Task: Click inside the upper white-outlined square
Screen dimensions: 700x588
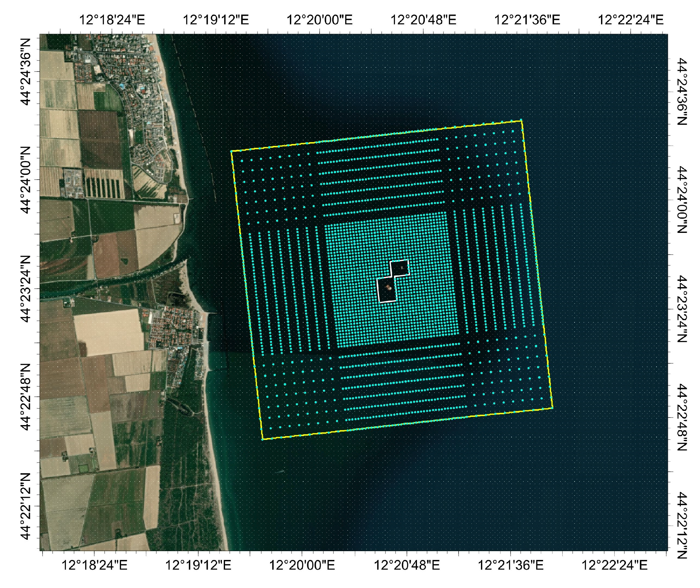Action: [x=400, y=268]
